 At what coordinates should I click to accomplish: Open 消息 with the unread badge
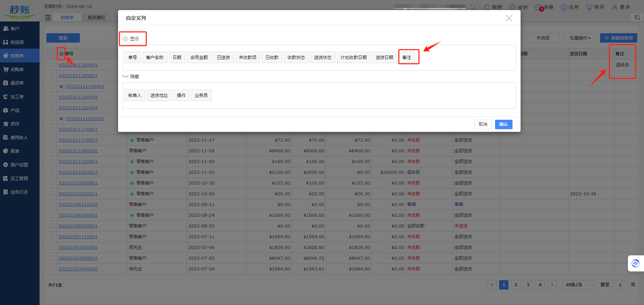coord(544,7)
